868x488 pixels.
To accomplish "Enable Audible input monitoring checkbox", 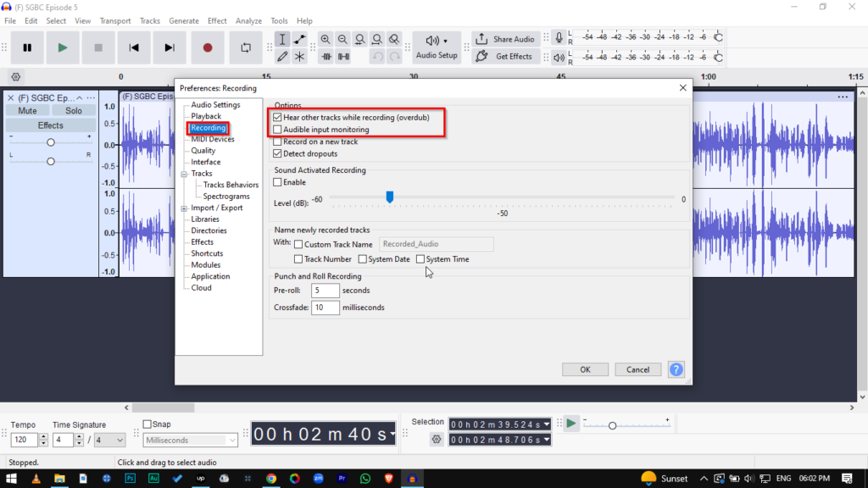I will 278,130.
